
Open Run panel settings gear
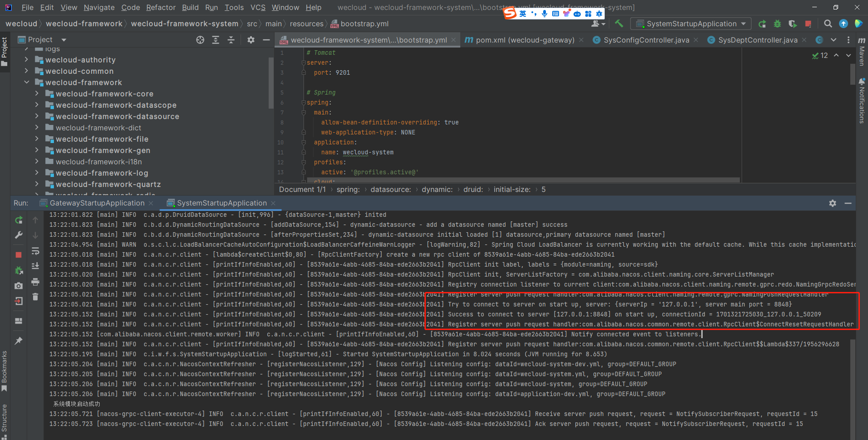[833, 203]
